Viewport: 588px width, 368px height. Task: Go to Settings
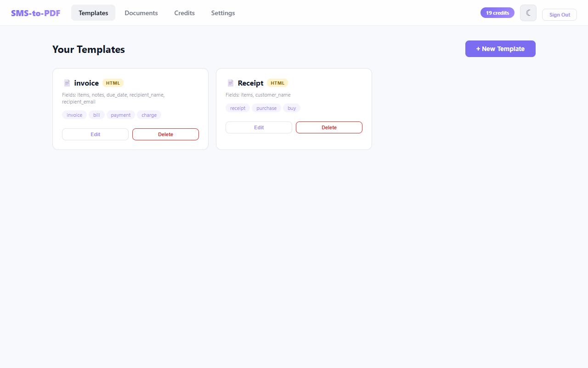[223, 13]
